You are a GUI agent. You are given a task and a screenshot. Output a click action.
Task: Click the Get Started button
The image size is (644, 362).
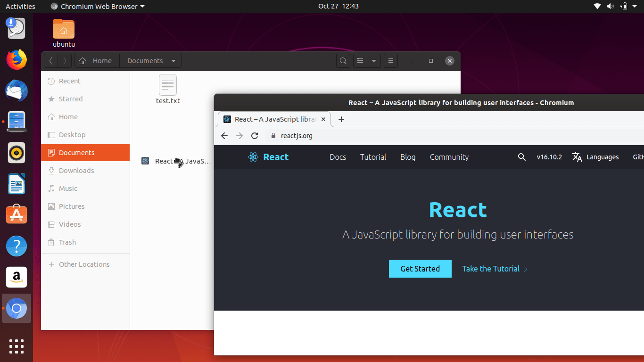click(420, 268)
